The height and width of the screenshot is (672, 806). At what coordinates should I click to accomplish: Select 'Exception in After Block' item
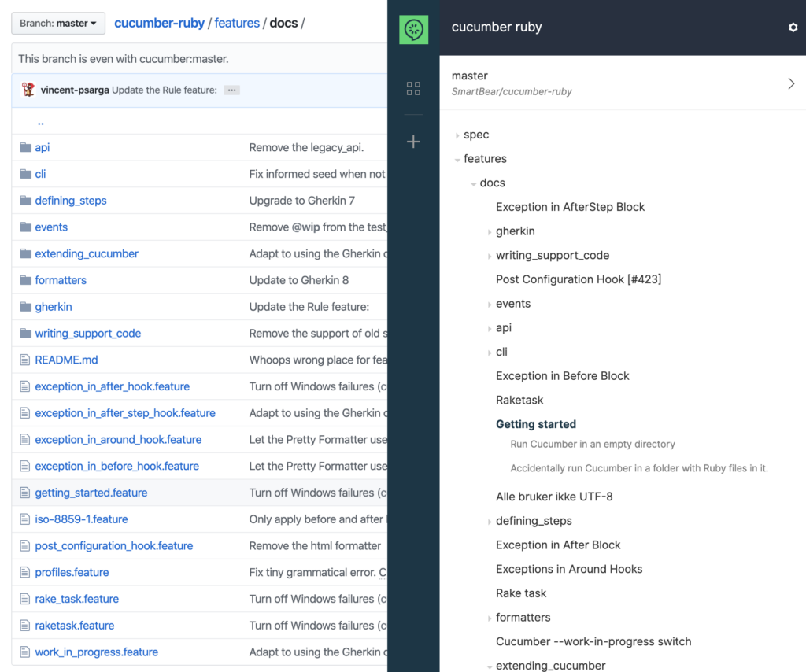[558, 545]
